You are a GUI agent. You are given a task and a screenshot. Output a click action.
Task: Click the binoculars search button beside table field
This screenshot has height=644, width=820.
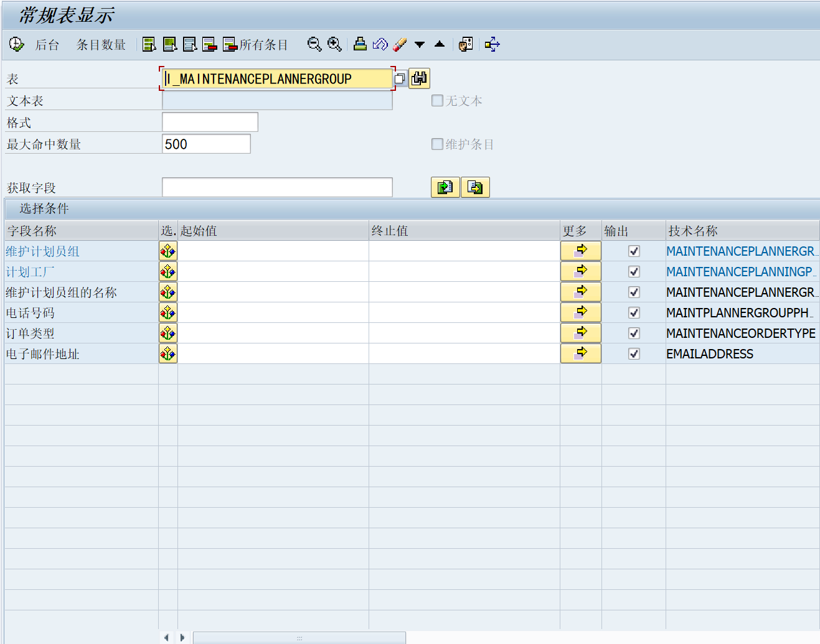pyautogui.click(x=420, y=78)
